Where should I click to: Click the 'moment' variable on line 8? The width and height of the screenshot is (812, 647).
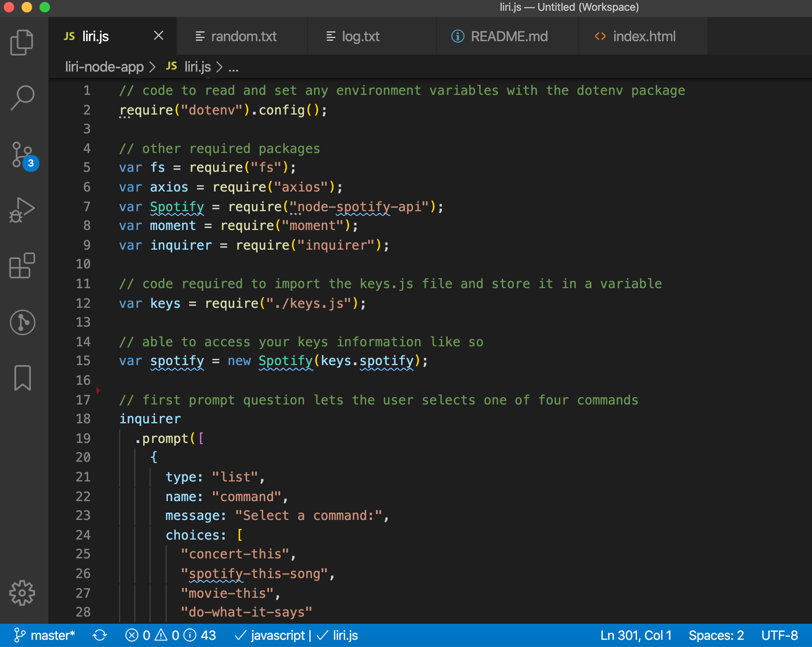[173, 226]
